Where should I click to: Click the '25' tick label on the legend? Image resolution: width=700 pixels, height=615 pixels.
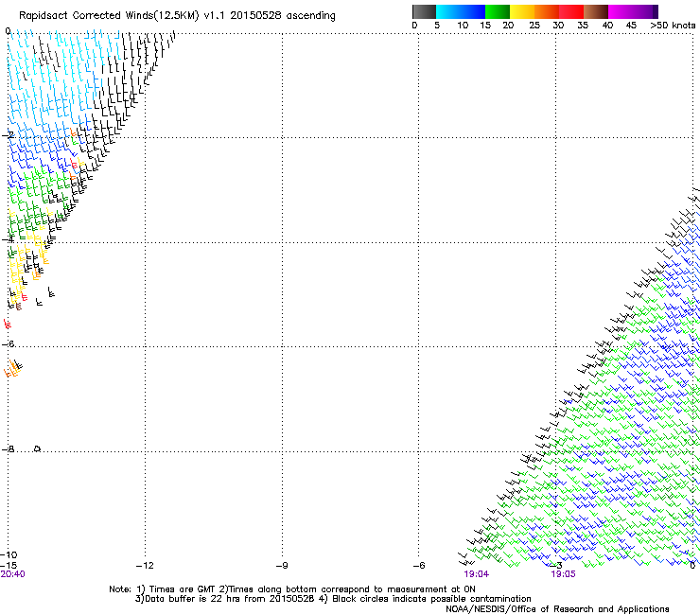tap(534, 26)
